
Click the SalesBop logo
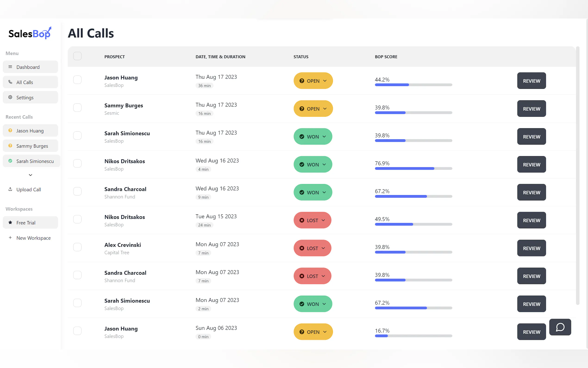tap(30, 33)
